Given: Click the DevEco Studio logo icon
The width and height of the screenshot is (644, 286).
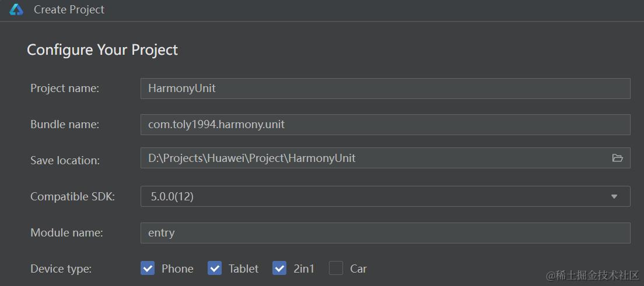Looking at the screenshot, I should coord(16,10).
